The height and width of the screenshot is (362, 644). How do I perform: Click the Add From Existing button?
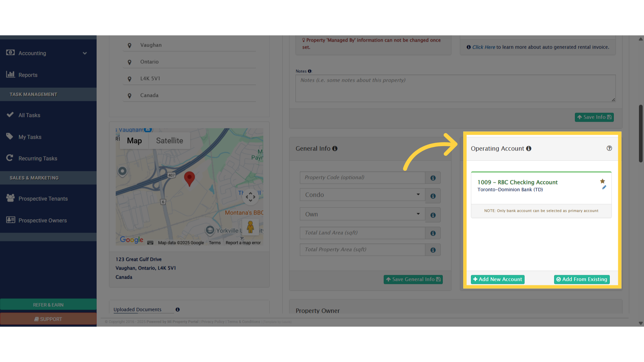(x=582, y=279)
